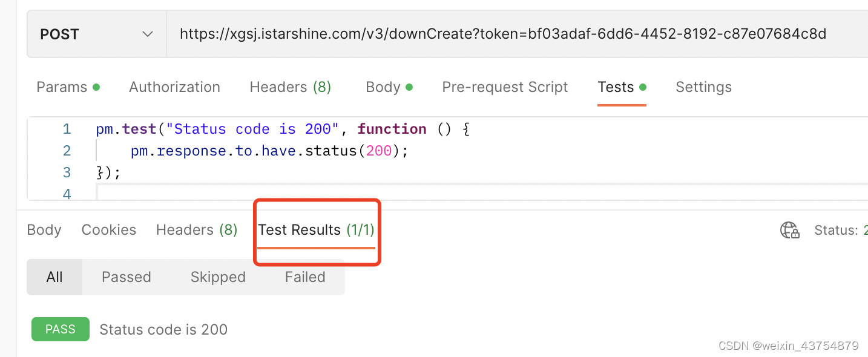This screenshot has width=868, height=357.
Task: Filter test results by Passed
Action: pos(126,277)
